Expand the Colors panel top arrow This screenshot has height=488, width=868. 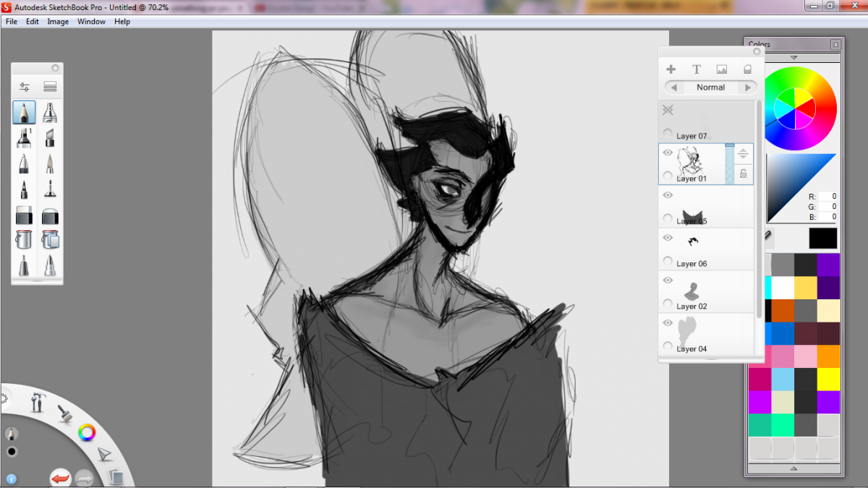pos(793,57)
